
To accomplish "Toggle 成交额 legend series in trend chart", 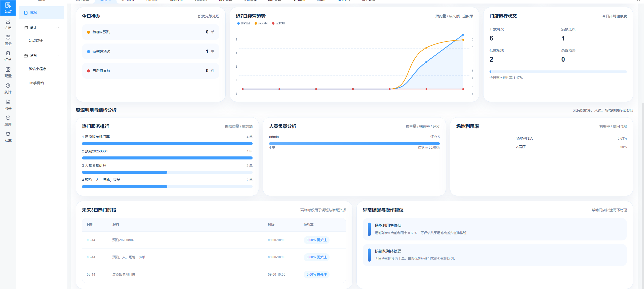I will [261, 23].
